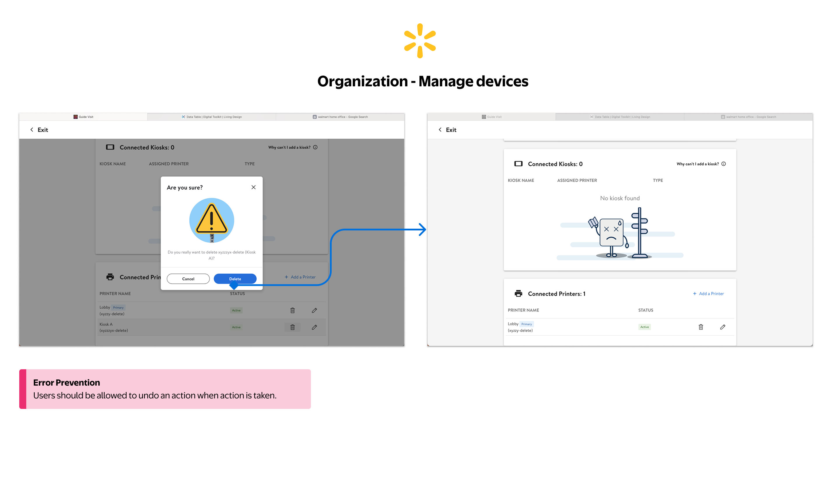Image resolution: width=840 pixels, height=504 pixels.
Task: Click warning triangle illustration in dialog
Action: [x=211, y=220]
